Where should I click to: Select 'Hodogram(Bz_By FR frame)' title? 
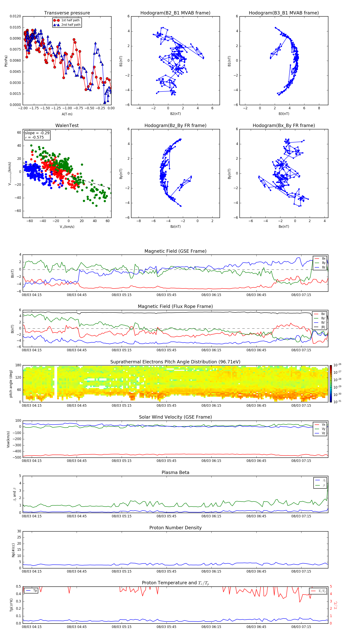(175, 125)
